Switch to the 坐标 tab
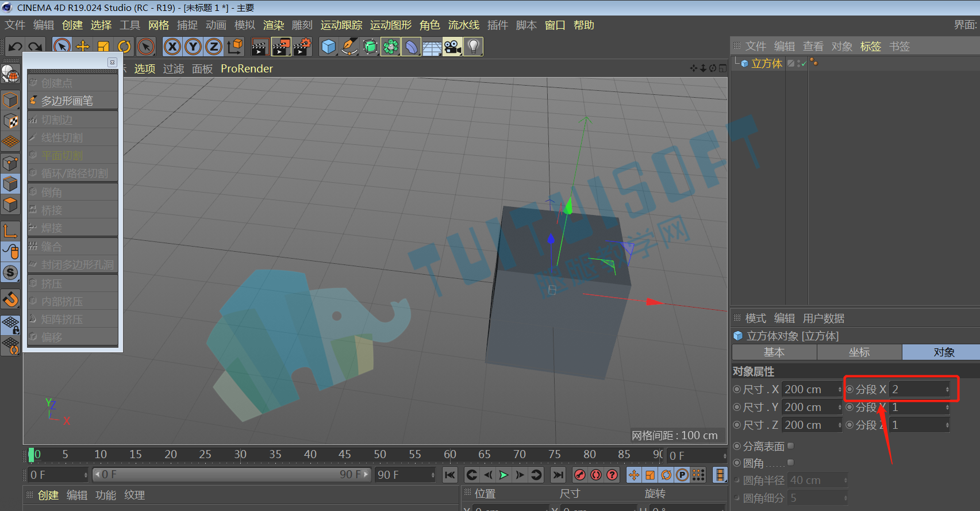Screen dimensions: 980x511 point(859,352)
